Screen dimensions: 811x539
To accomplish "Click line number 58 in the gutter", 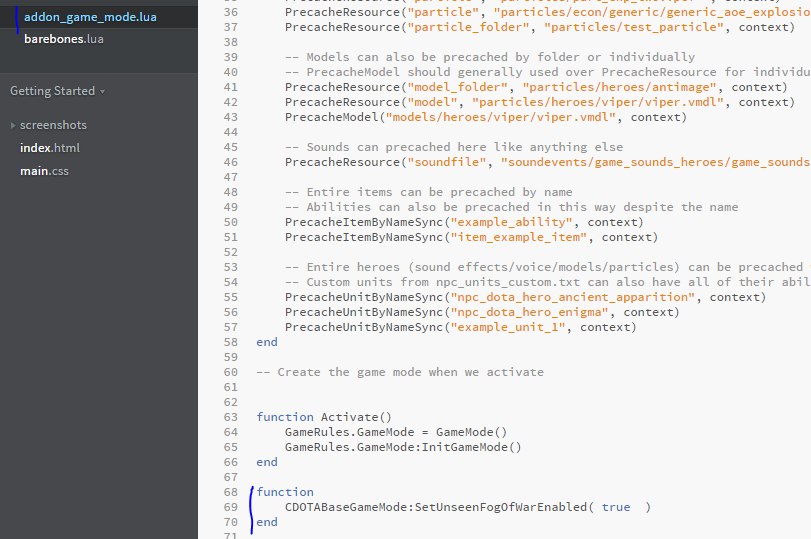I will [231, 342].
